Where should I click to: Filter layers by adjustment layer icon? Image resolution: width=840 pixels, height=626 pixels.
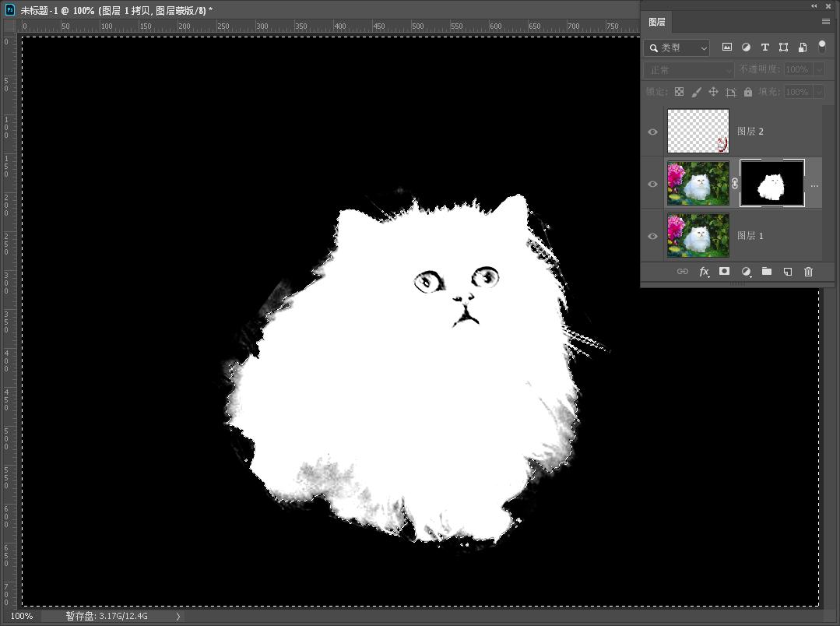746,47
